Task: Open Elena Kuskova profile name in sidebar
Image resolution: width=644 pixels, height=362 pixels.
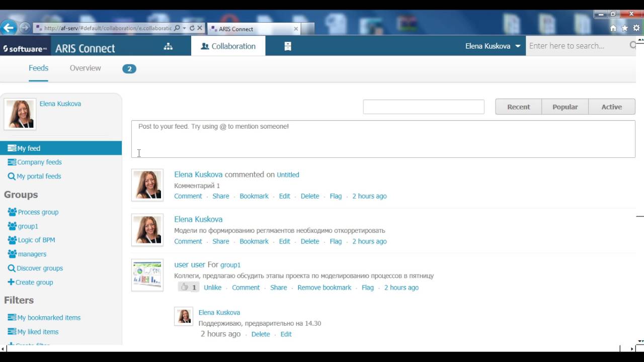Action: tap(60, 104)
